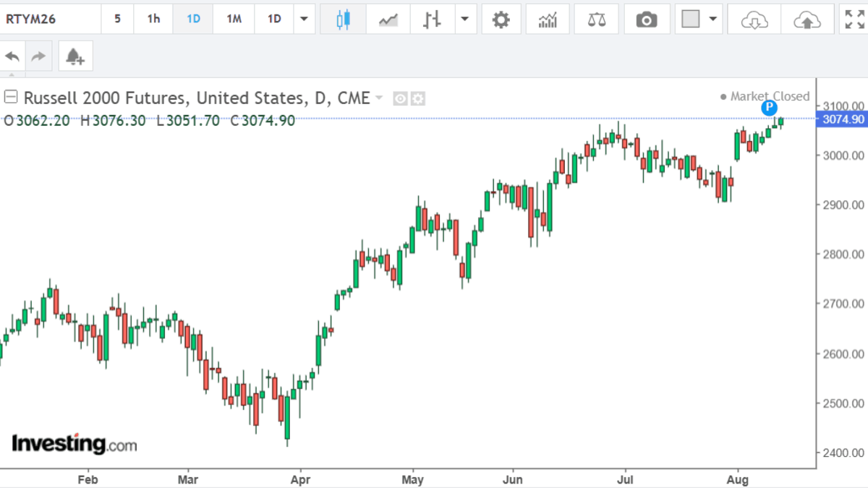Select the 5 minute interval
The width and height of the screenshot is (868, 488).
coord(117,20)
